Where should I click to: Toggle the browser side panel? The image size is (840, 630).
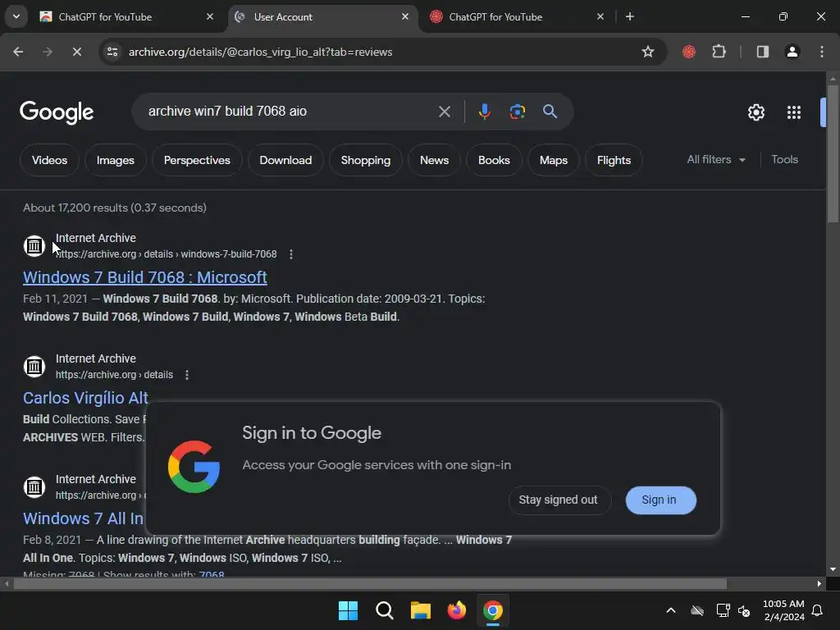tap(762, 52)
